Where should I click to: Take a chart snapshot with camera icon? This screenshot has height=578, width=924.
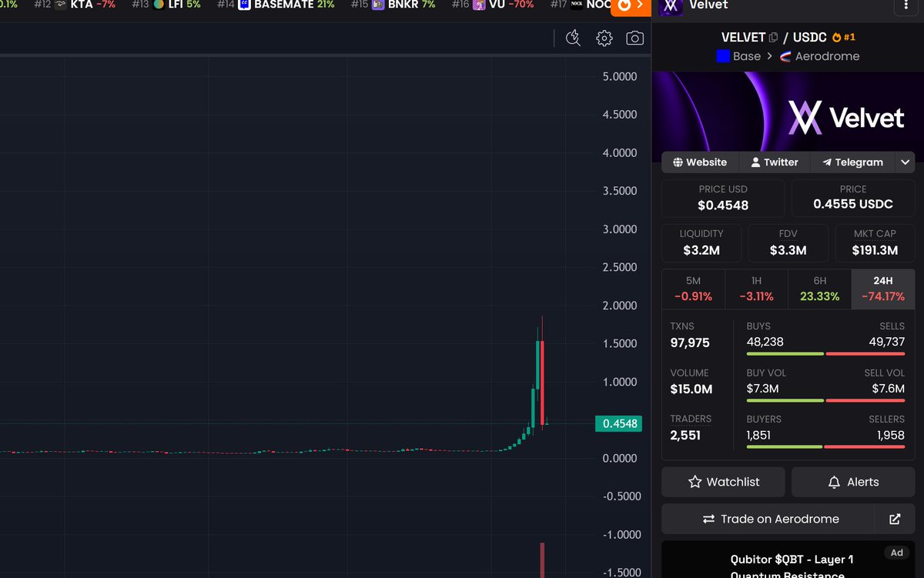634,38
